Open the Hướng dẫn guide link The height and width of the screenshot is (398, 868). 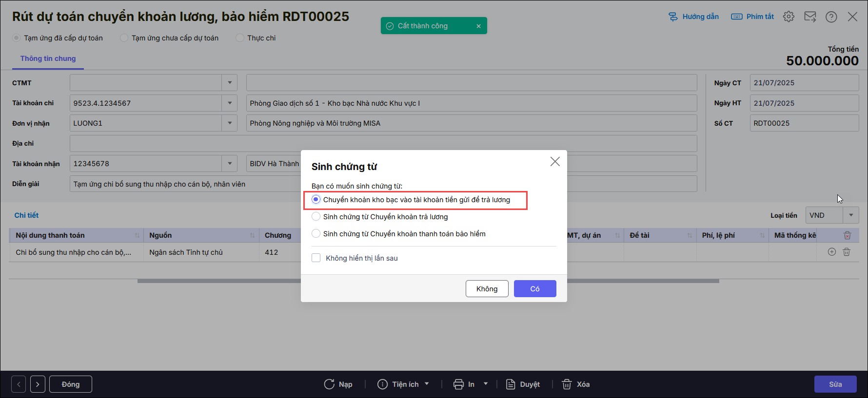(693, 17)
